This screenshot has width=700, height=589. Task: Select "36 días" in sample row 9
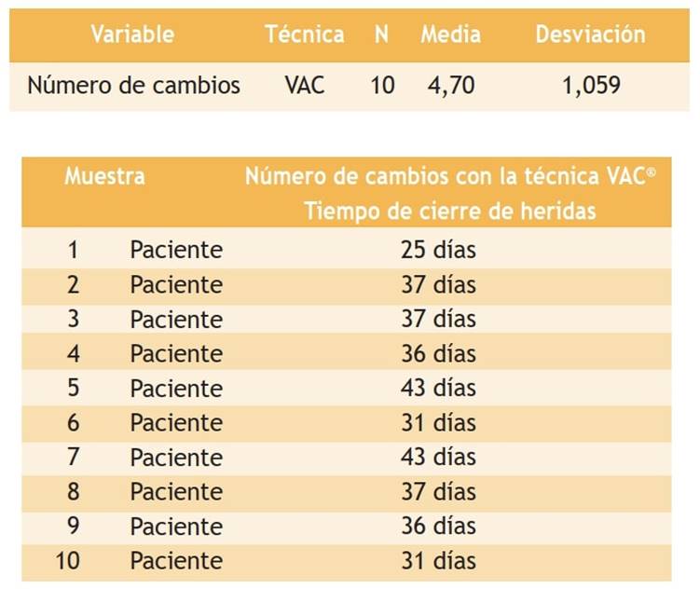pos(438,527)
